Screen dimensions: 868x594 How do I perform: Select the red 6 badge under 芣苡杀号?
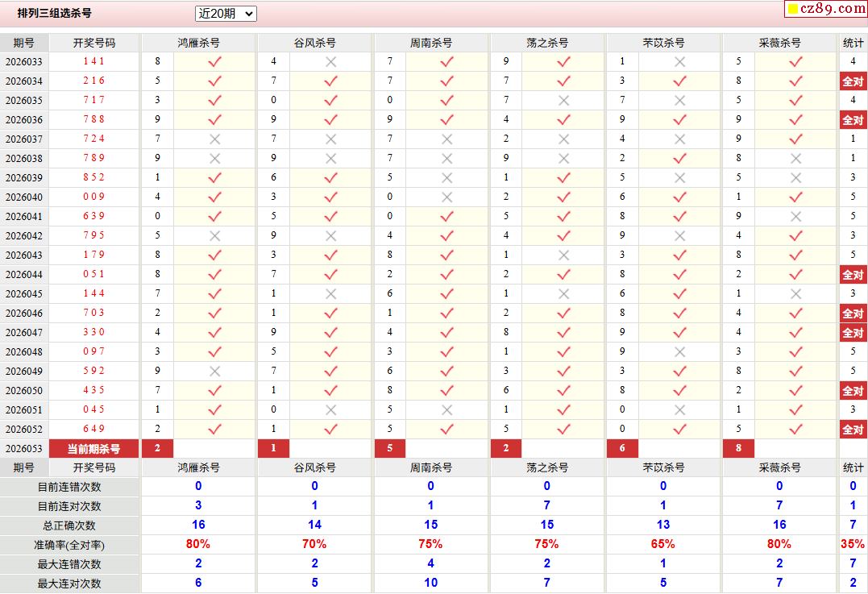coord(622,449)
